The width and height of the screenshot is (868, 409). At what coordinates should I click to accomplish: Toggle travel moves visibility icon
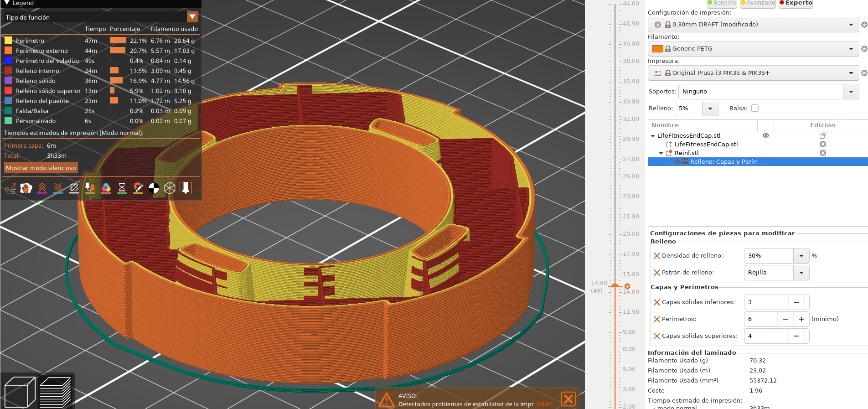10,188
